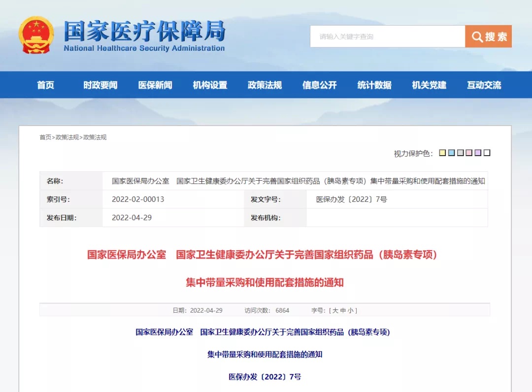Click the document name in the 名称 row
The width and height of the screenshot is (532, 392).
coord(298,181)
